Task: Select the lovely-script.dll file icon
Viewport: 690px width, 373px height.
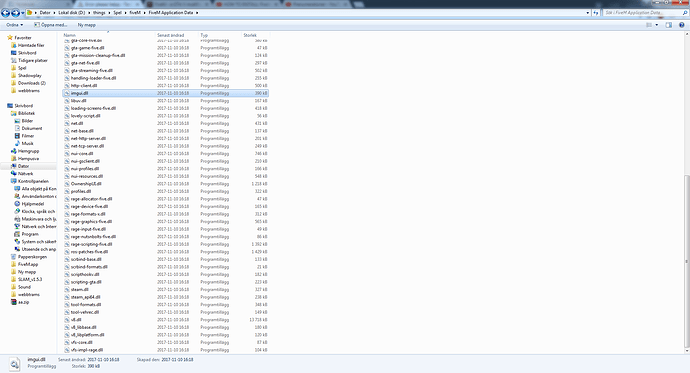Action: click(67, 116)
